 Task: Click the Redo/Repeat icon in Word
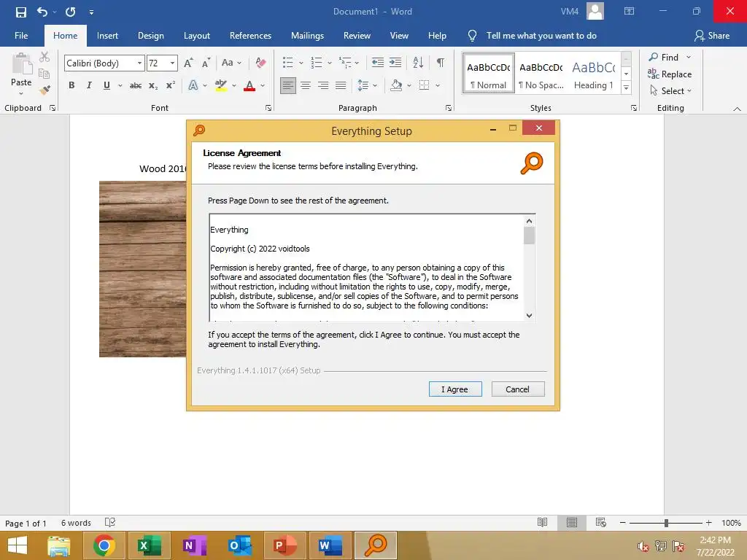tap(71, 12)
